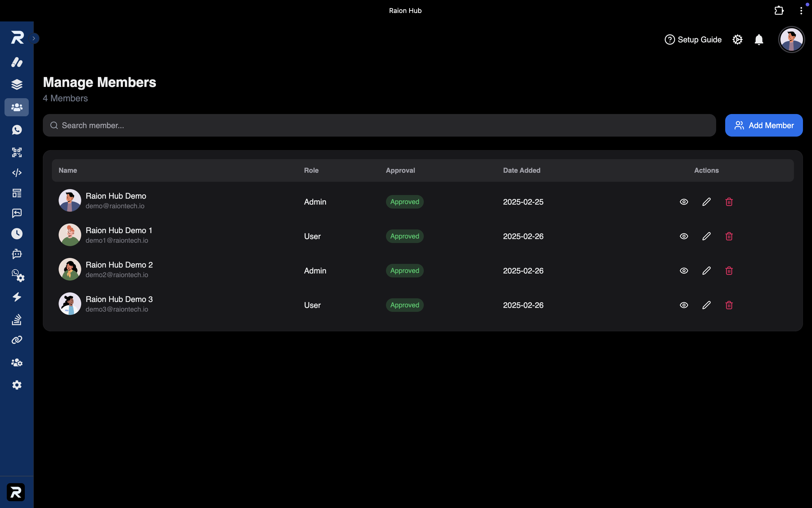This screenshot has height=508, width=812.
Task: View details of Raion Hub Demo (eye icon)
Action: (684, 202)
